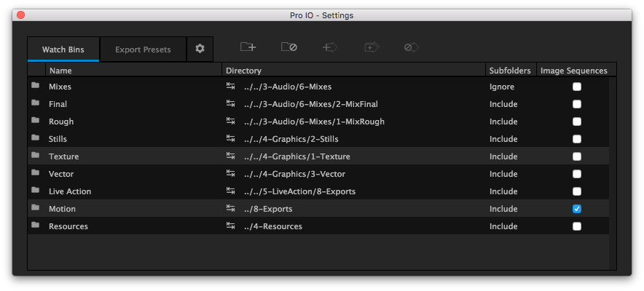Click the folder icon of Stills bin

click(35, 139)
